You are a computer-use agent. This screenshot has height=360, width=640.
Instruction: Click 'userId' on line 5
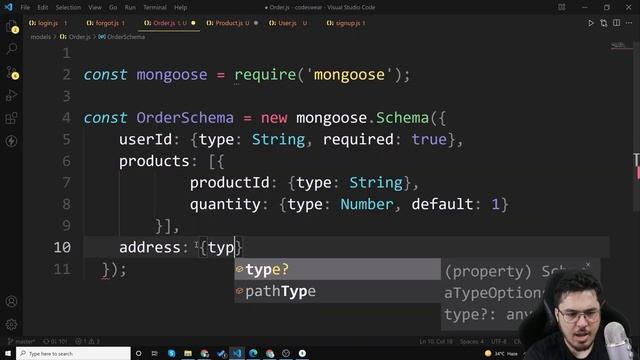(145, 140)
